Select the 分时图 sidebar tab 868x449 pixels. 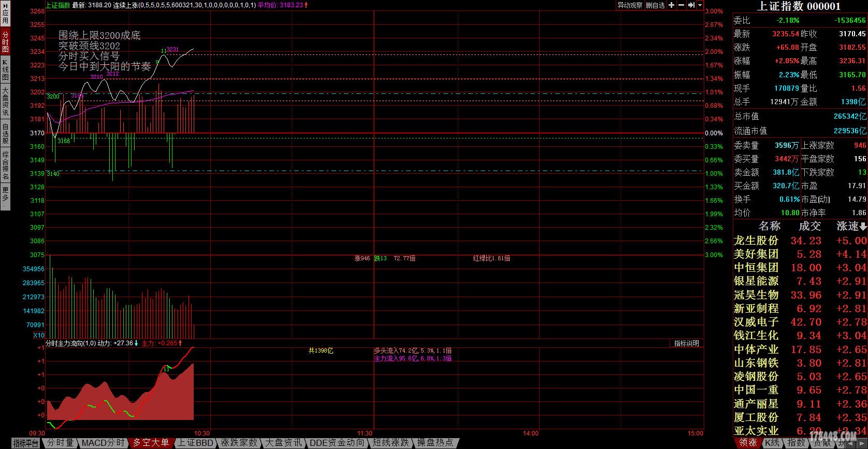[x=5, y=41]
